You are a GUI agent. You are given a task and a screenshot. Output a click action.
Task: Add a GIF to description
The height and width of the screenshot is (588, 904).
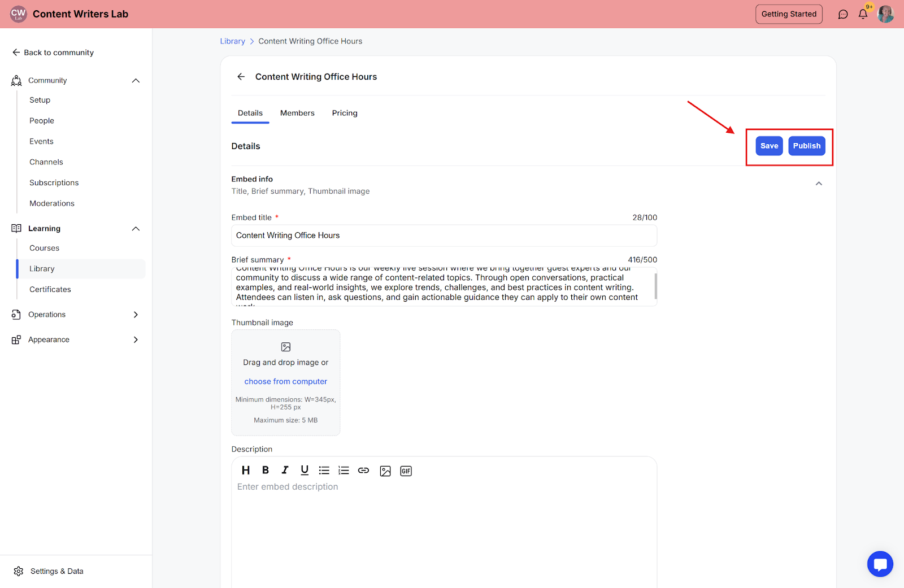[x=406, y=471]
